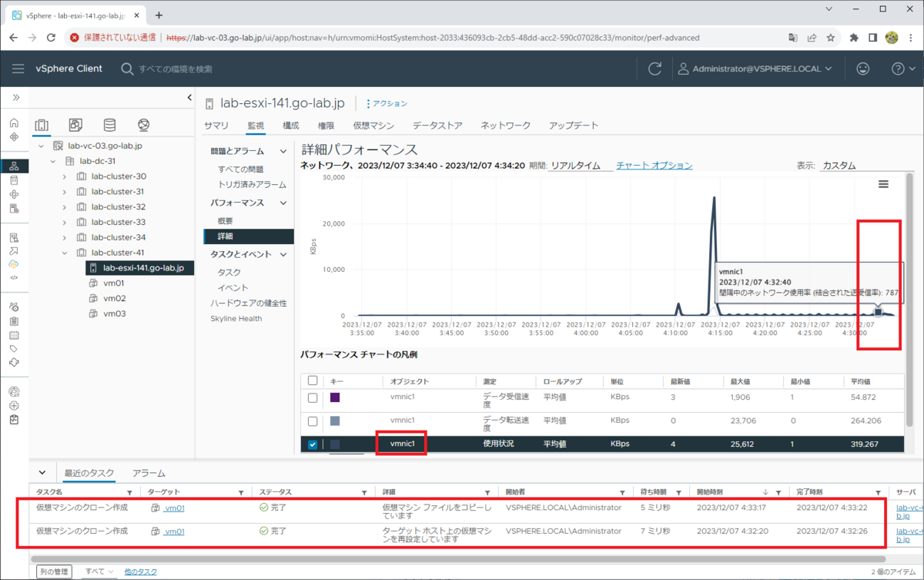
Task: Open the 期間 リアルタイム dropdown
Action: (x=581, y=166)
